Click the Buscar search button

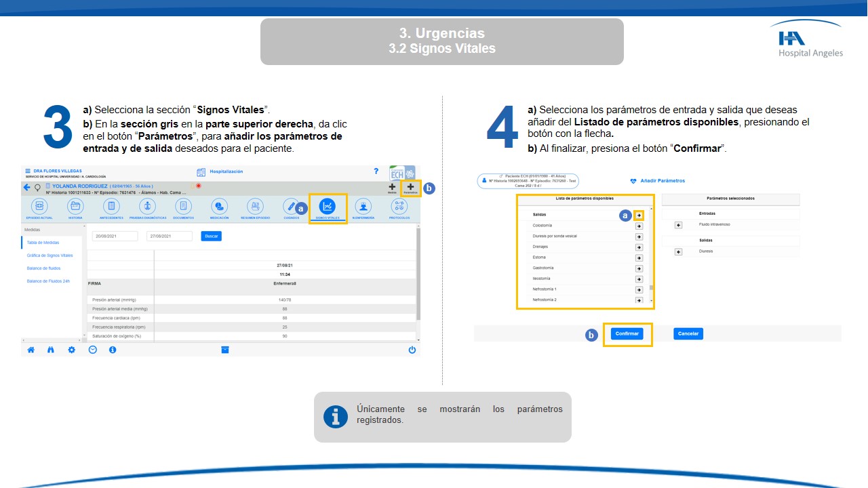(212, 236)
